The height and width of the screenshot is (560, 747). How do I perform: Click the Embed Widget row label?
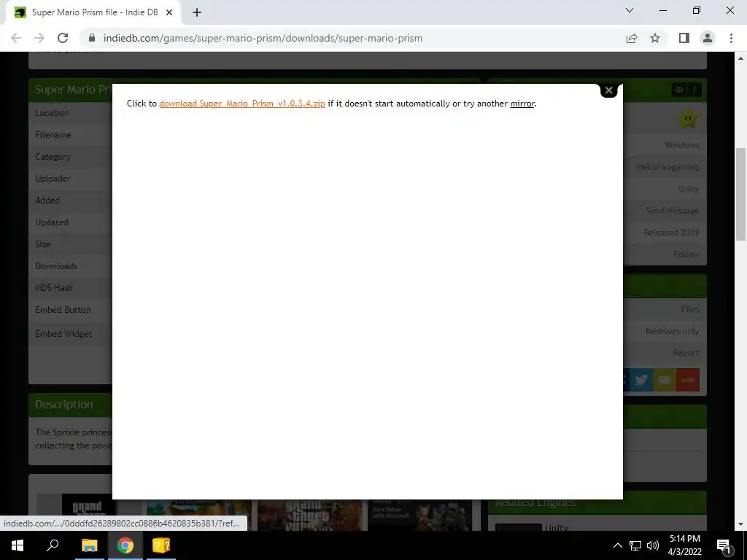tap(63, 334)
